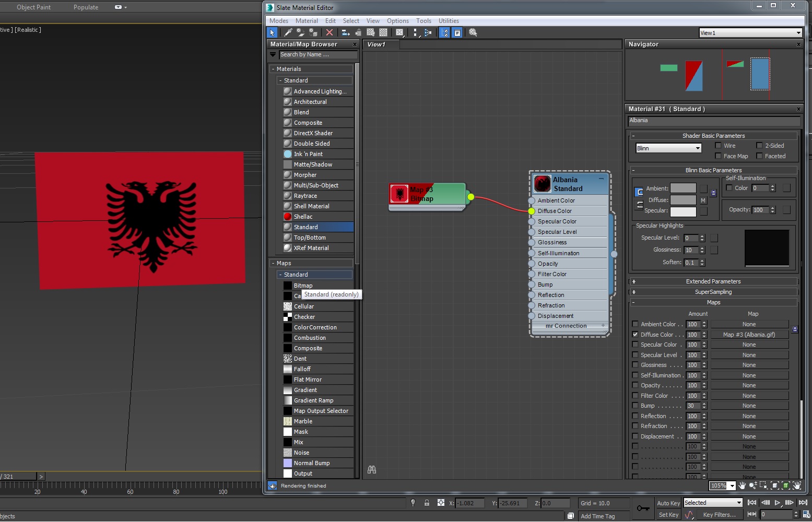The image size is (812, 522).
Task: Open the Modes menu
Action: [x=279, y=21]
